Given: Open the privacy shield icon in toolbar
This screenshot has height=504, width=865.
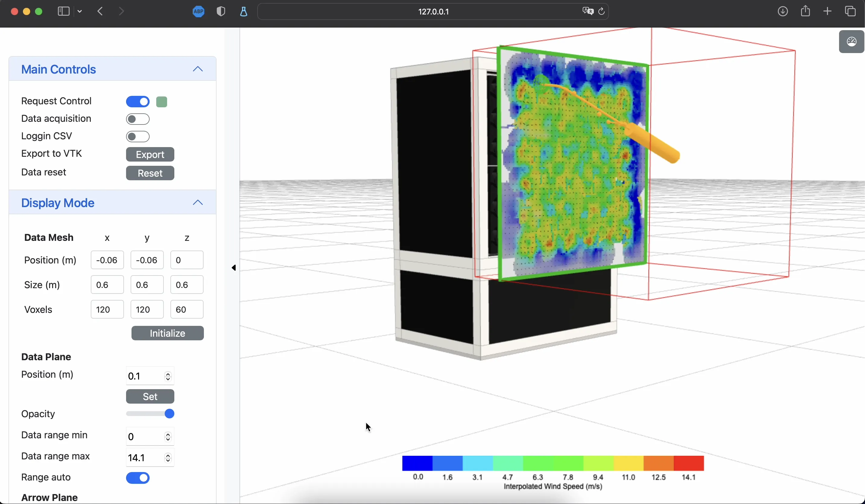Looking at the screenshot, I should coord(221,12).
